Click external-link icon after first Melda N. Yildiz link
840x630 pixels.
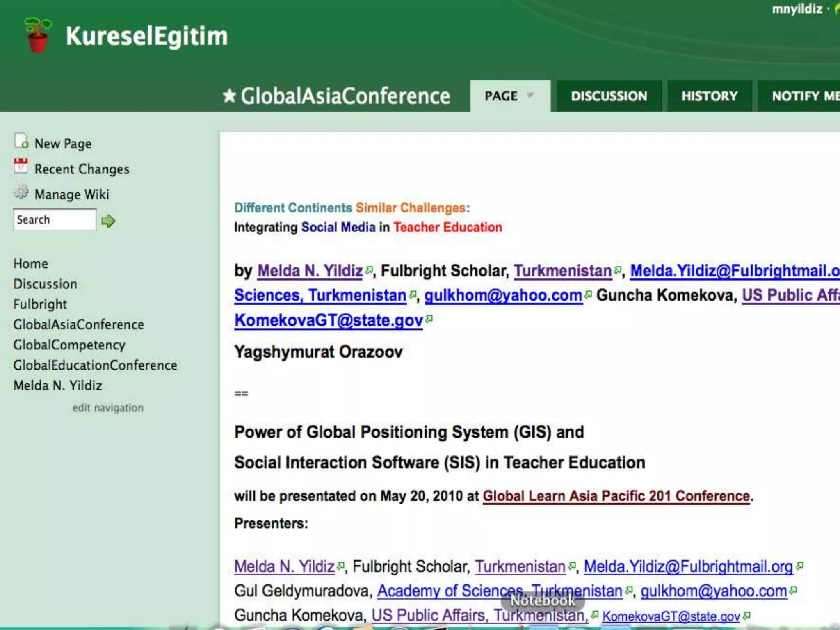pos(369,270)
